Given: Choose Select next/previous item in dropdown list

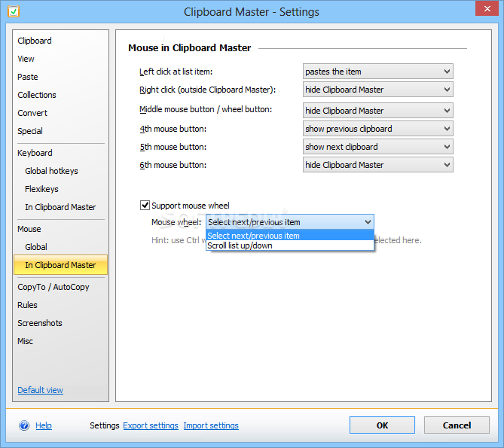Looking at the screenshot, I should click(x=290, y=236).
